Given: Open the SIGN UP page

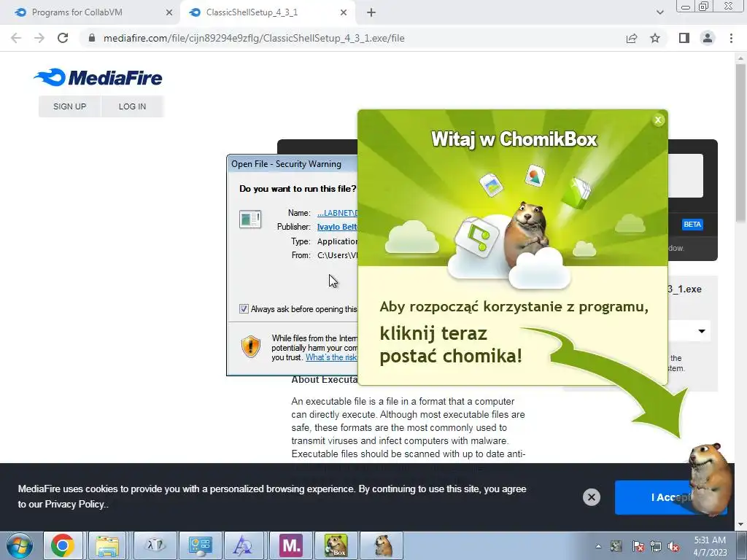Looking at the screenshot, I should tap(69, 106).
